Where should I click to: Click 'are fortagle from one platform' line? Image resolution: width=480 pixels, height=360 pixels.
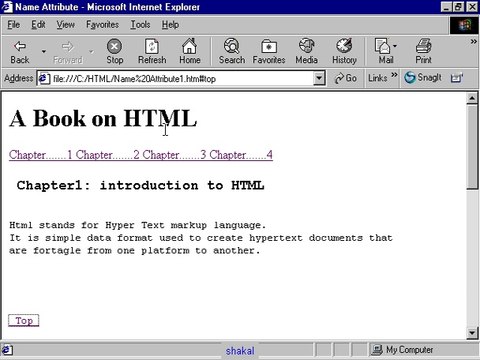(x=134, y=251)
